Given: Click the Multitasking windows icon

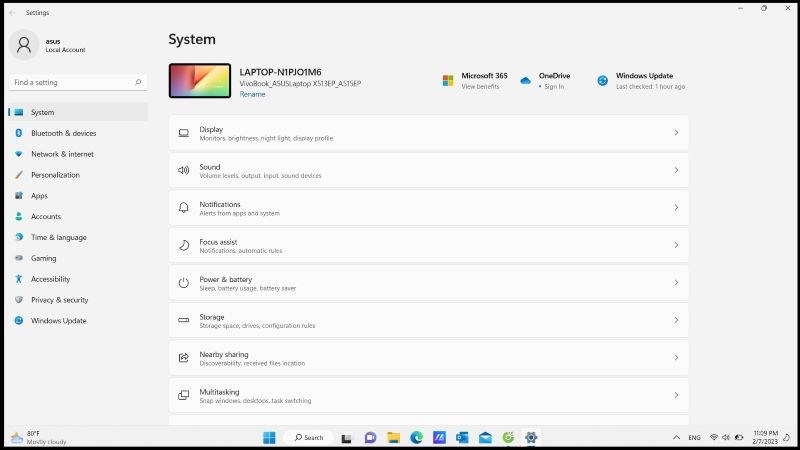Looking at the screenshot, I should (184, 395).
